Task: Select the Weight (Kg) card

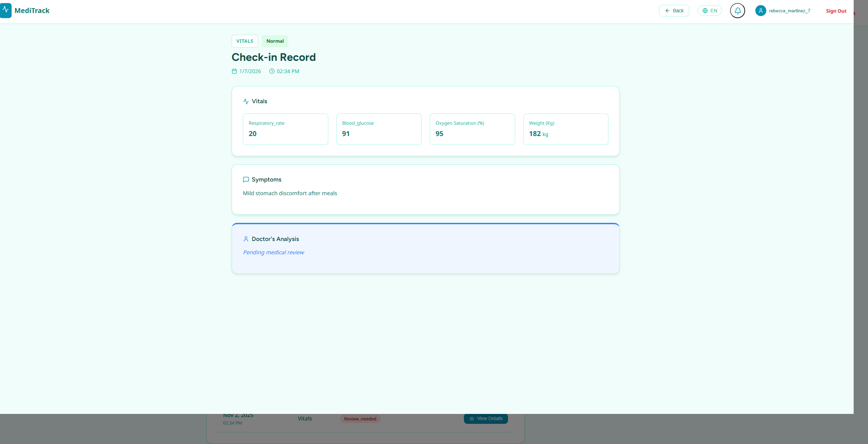Action: (x=566, y=129)
